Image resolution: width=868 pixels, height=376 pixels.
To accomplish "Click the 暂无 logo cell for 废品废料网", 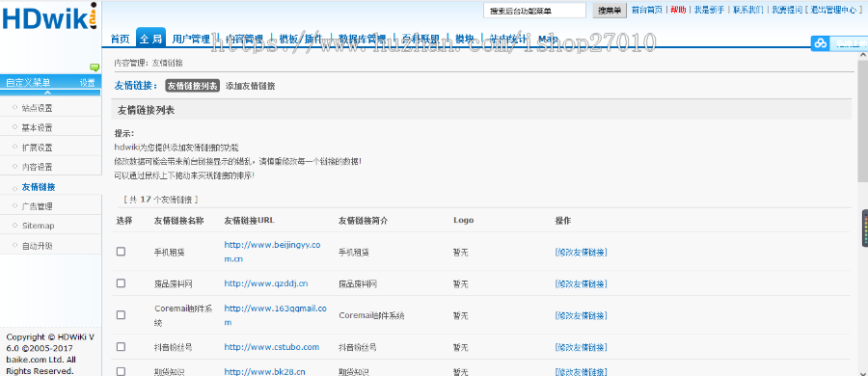I will (x=461, y=284).
